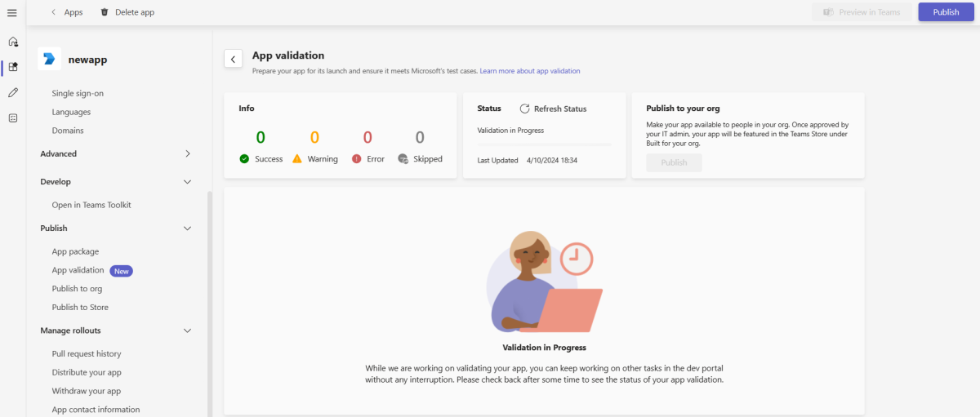The width and height of the screenshot is (980, 417).
Task: Click the Delete app button label
Action: click(x=135, y=12)
